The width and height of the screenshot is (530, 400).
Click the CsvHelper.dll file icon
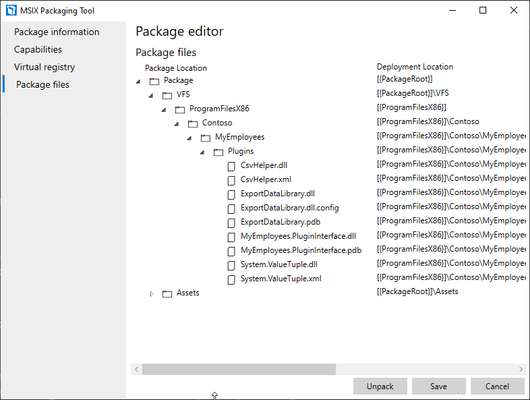231,166
